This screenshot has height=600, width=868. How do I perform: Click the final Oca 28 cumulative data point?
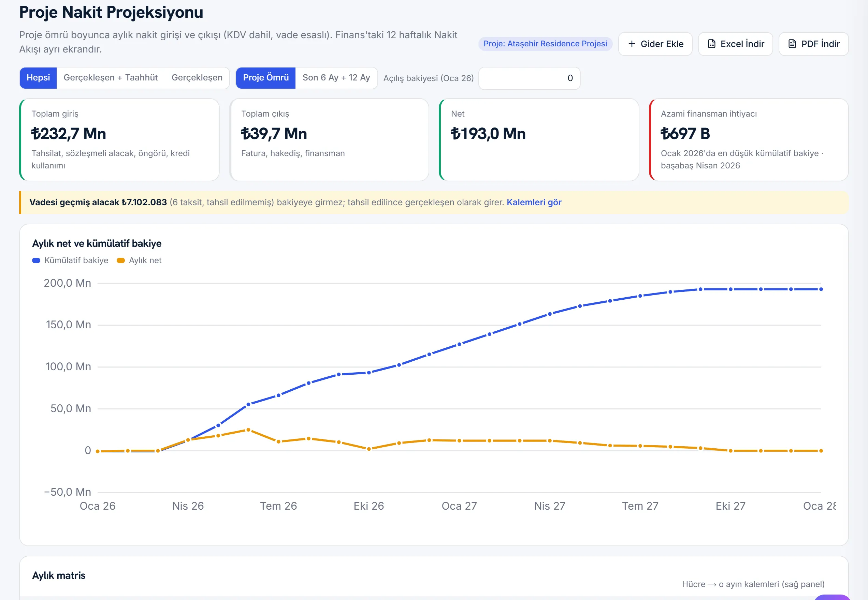pyautogui.click(x=821, y=289)
